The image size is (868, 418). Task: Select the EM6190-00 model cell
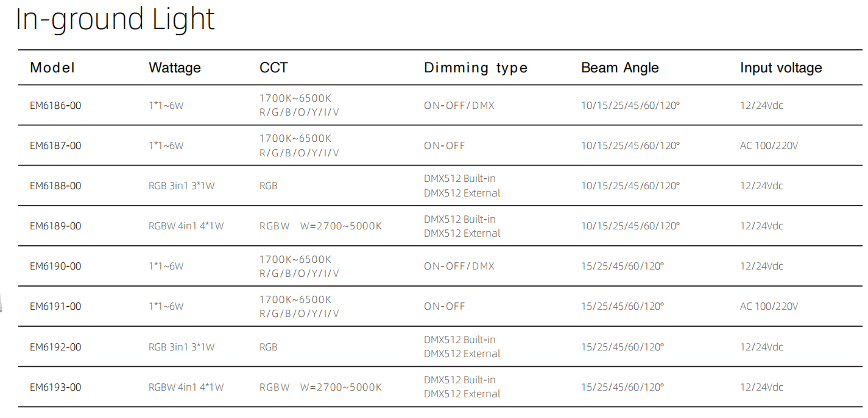(x=55, y=266)
